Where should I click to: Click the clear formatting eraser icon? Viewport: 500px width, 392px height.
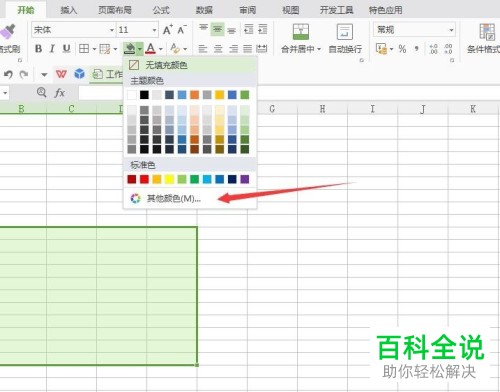click(175, 49)
